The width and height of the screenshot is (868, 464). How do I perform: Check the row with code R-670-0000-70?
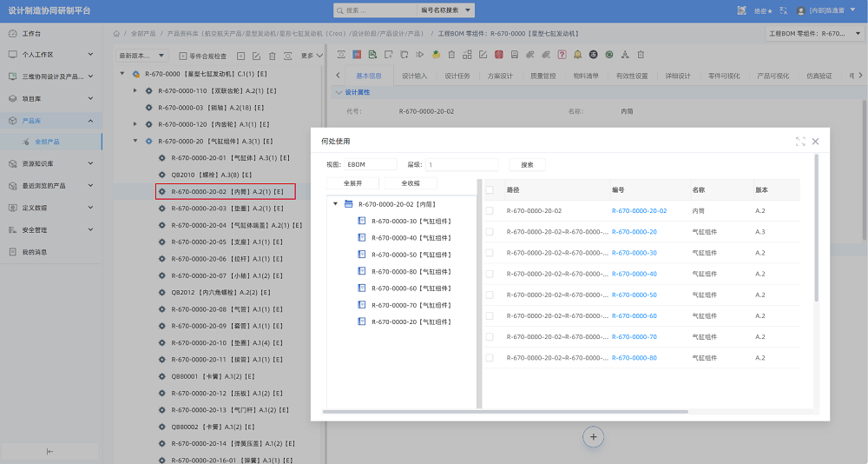point(490,337)
